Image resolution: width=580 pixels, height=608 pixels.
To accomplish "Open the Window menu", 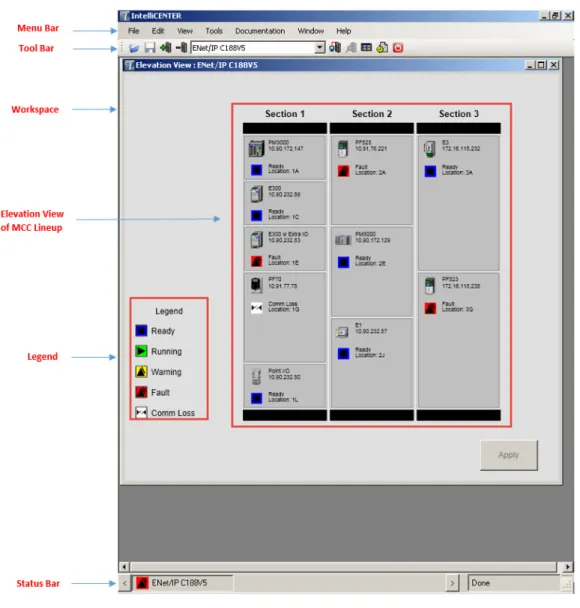I will point(311,31).
